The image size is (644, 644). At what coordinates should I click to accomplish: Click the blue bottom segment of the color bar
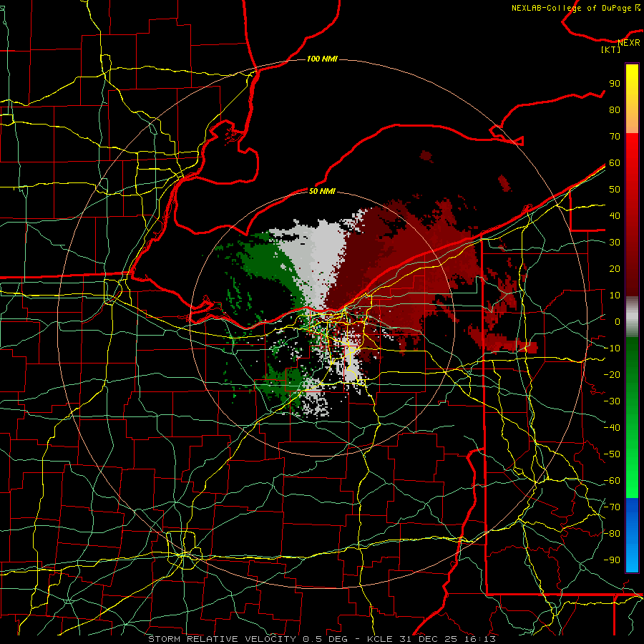tap(632, 535)
